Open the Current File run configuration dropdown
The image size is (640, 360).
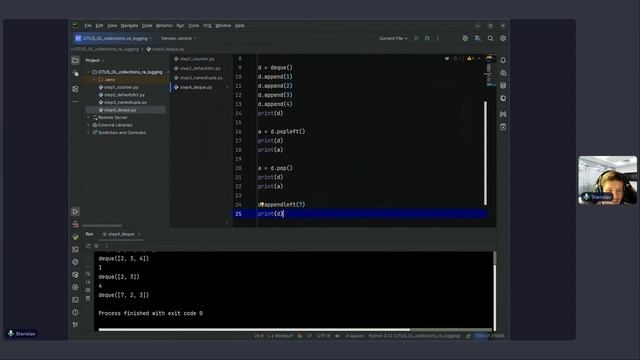click(x=393, y=38)
